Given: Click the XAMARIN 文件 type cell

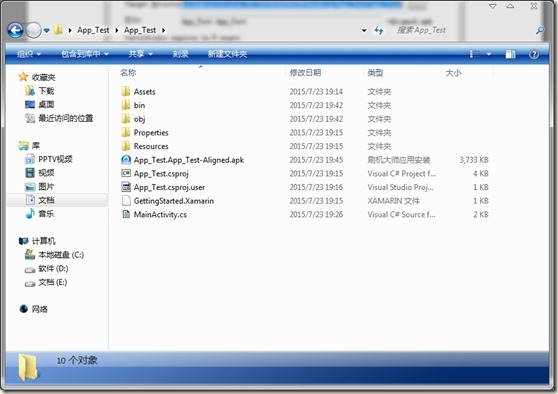Looking at the screenshot, I should point(393,201).
